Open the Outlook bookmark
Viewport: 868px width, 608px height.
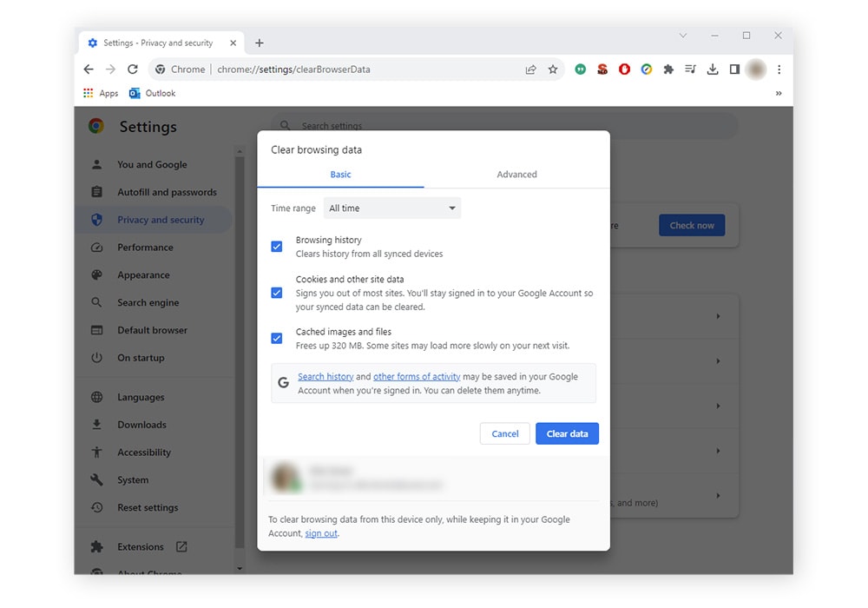(152, 93)
